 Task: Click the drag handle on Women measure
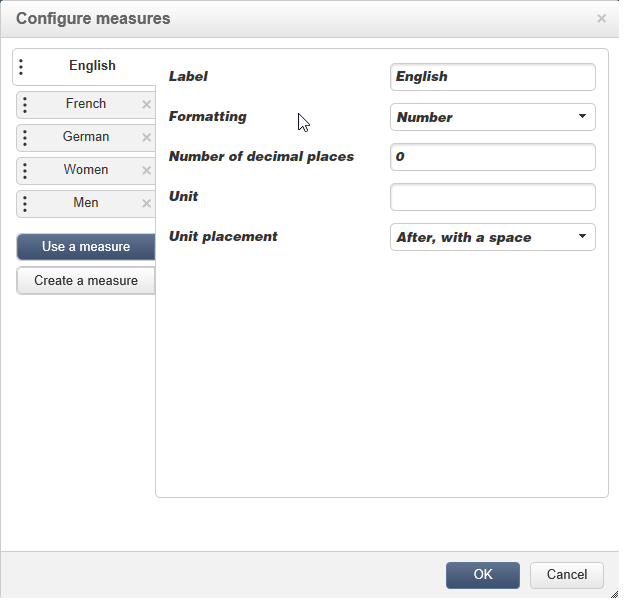tap(25, 171)
